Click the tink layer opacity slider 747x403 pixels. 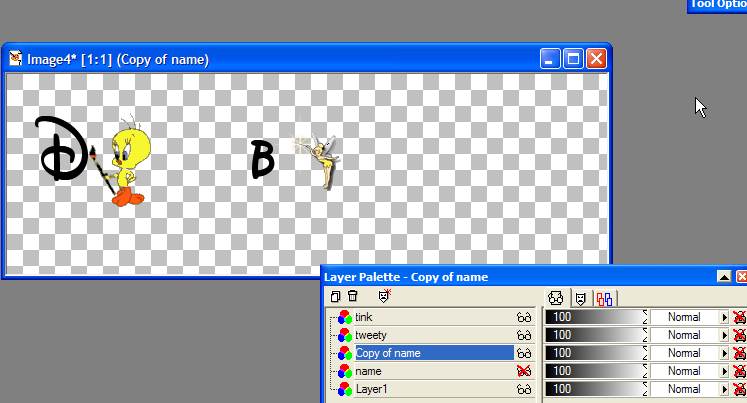pyautogui.click(x=596, y=317)
